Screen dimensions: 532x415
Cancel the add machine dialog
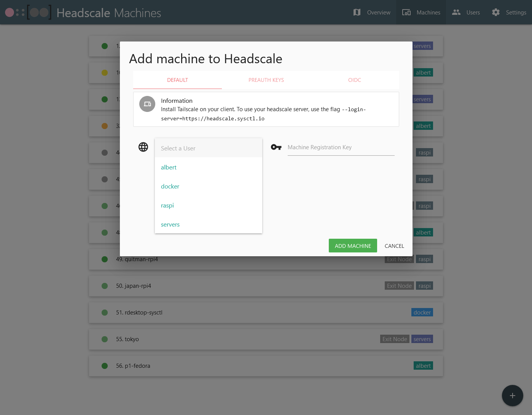394,246
